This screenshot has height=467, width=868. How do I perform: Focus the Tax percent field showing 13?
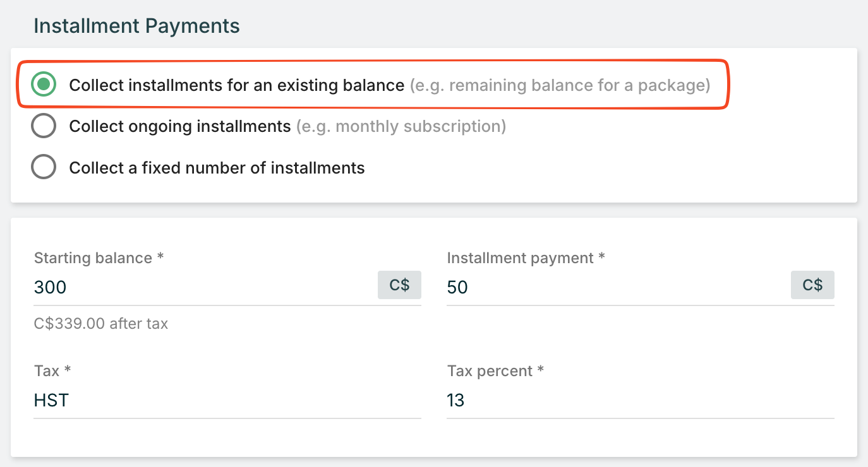[x=639, y=400]
